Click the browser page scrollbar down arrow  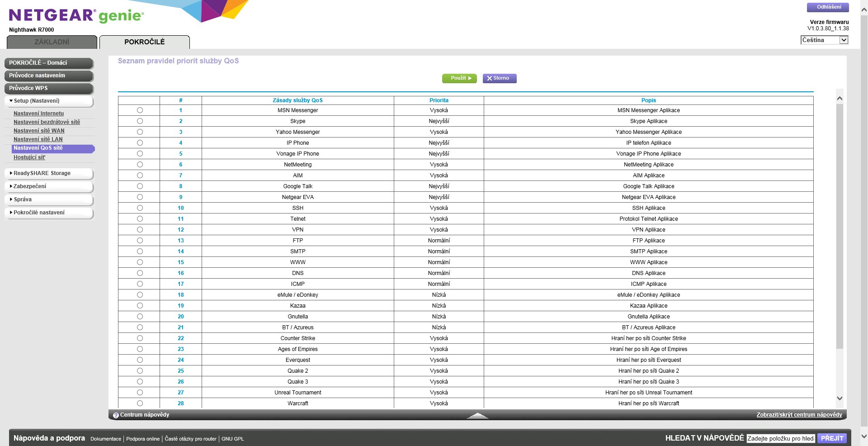pyautogui.click(x=864, y=437)
